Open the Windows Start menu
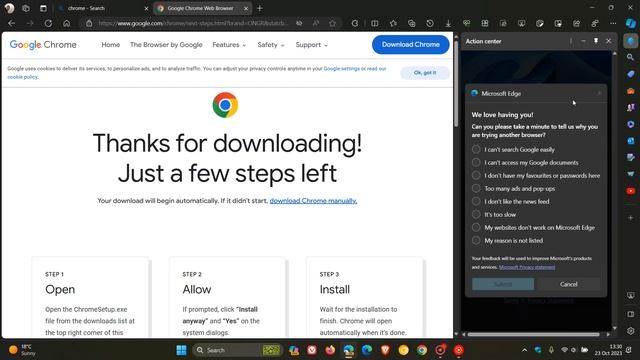Screen dimensions: 640x360 pos(181,350)
